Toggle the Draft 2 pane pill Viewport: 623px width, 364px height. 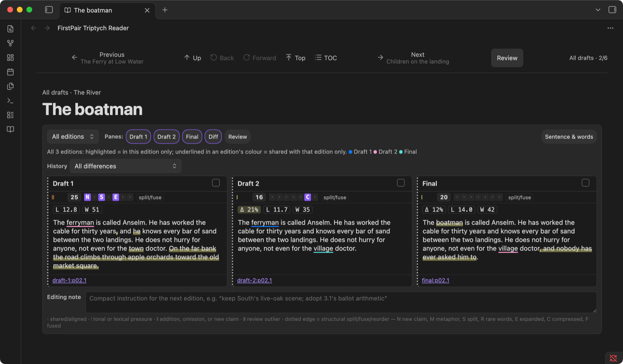pos(167,137)
